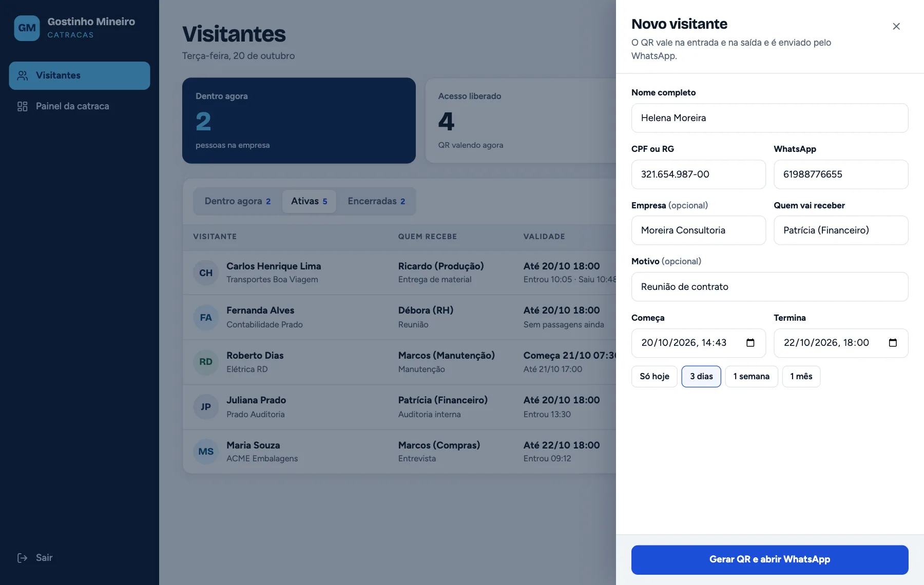Click Juliana Prado's JP avatar
Viewport: 924px width, 585px height.
[x=206, y=407]
